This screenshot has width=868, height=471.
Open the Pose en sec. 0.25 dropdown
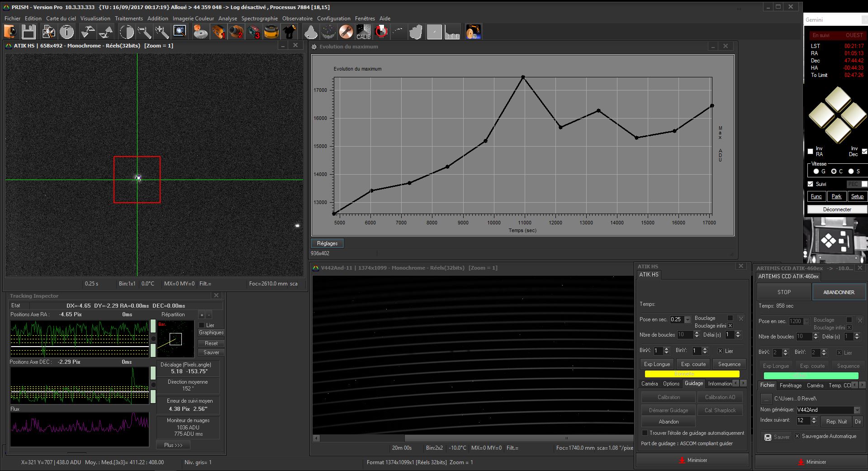pyautogui.click(x=688, y=319)
